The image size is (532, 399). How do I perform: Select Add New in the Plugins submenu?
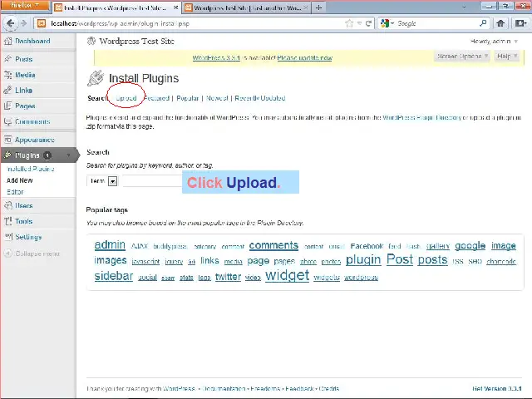point(20,180)
